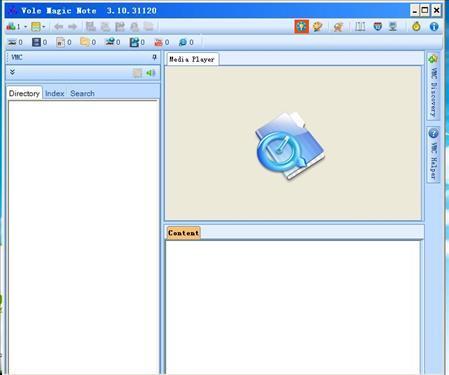
Task: Click the blue info icon in toolbar
Action: (434, 27)
